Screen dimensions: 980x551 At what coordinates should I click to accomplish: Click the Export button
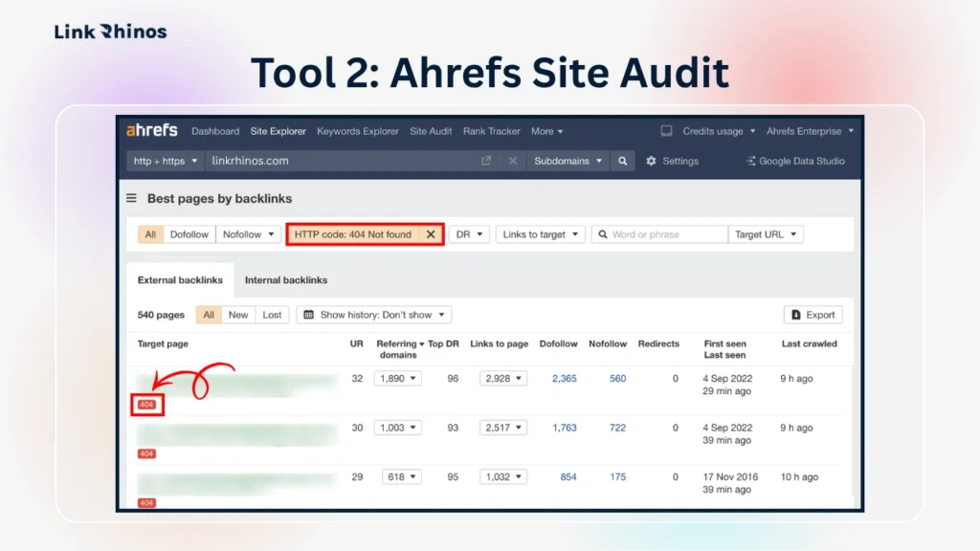813,314
